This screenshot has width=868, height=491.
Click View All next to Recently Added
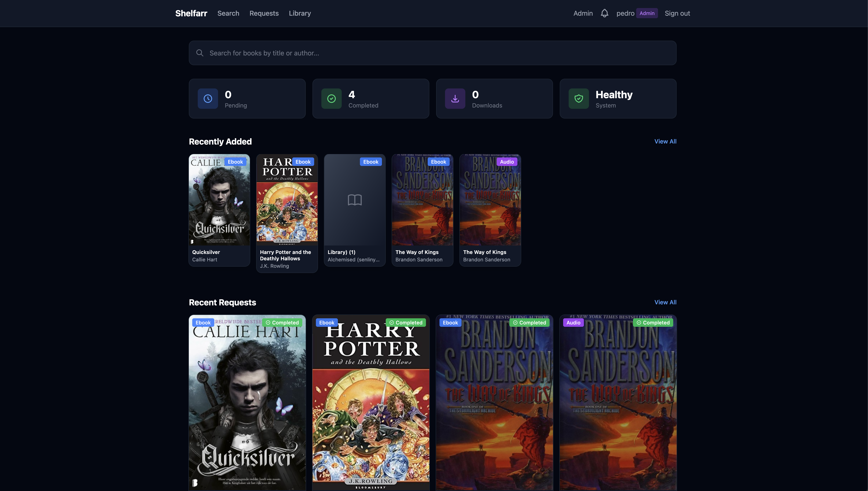click(665, 141)
